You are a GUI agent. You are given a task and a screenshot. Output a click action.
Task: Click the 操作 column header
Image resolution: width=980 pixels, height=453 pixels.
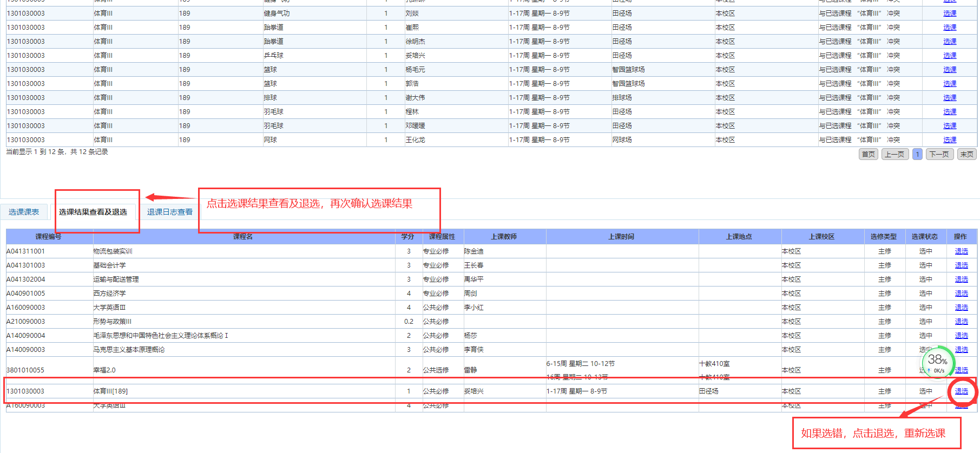tap(961, 237)
